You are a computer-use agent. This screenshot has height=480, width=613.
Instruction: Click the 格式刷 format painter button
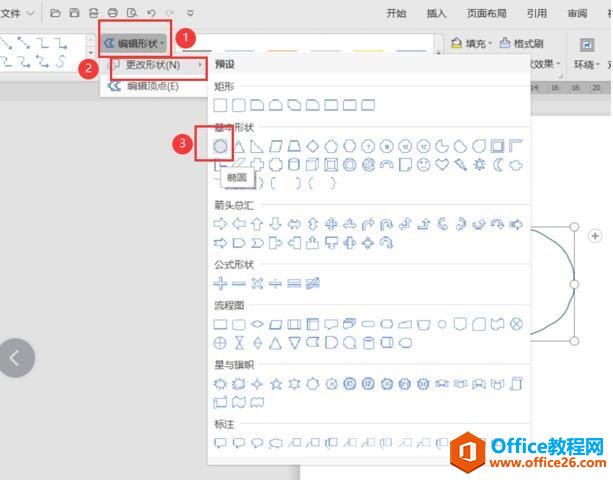[522, 43]
